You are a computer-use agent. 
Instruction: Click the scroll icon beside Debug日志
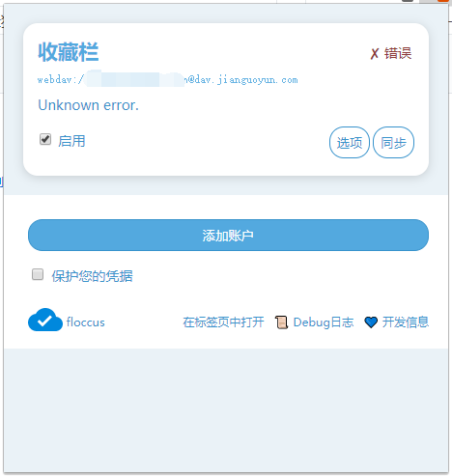pos(281,322)
